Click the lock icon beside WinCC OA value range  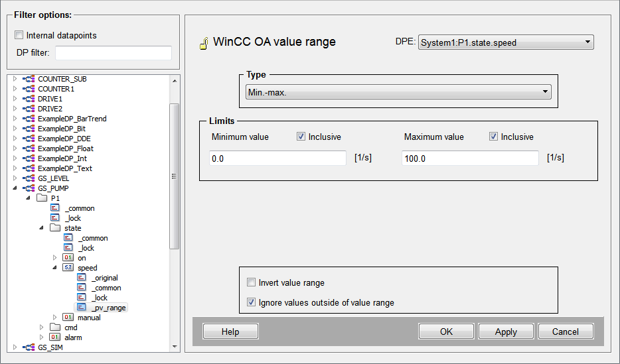[x=204, y=44]
